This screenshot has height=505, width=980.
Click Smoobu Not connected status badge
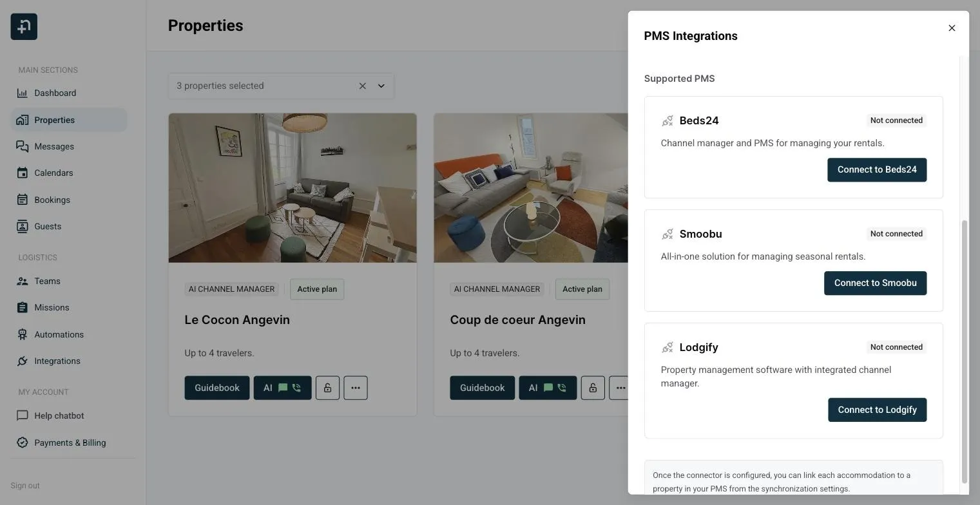[x=896, y=234]
